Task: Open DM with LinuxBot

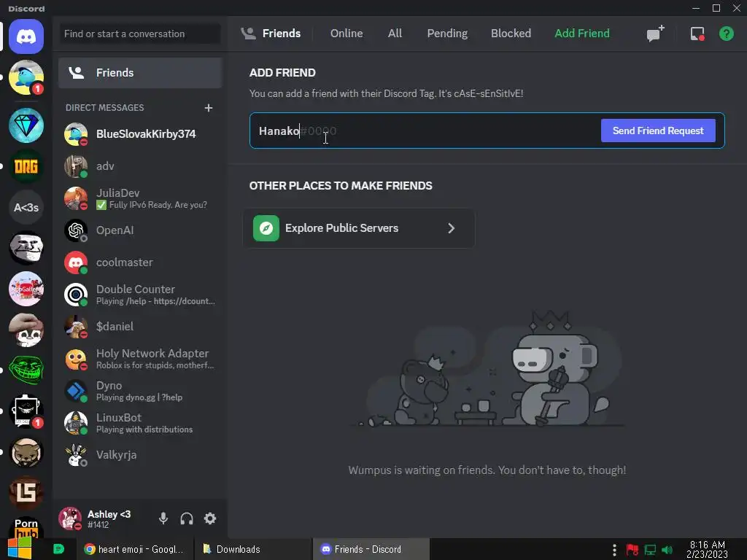Action: pyautogui.click(x=140, y=423)
